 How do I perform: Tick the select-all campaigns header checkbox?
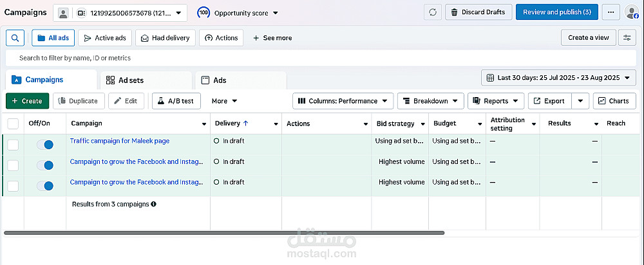tap(13, 123)
